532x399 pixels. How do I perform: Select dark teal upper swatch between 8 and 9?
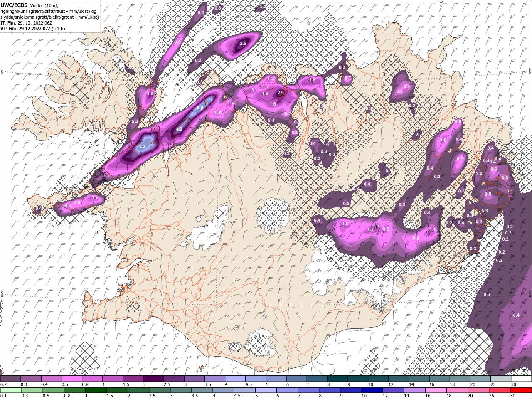(x=337, y=379)
